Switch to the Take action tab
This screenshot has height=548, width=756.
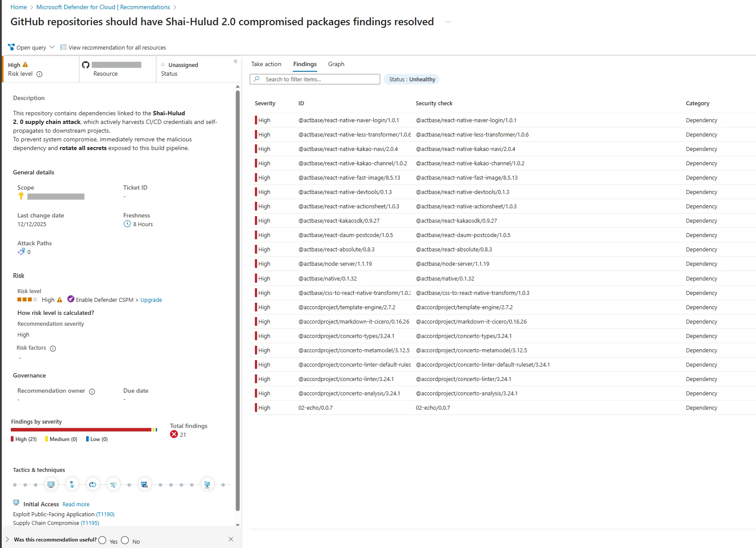click(266, 64)
